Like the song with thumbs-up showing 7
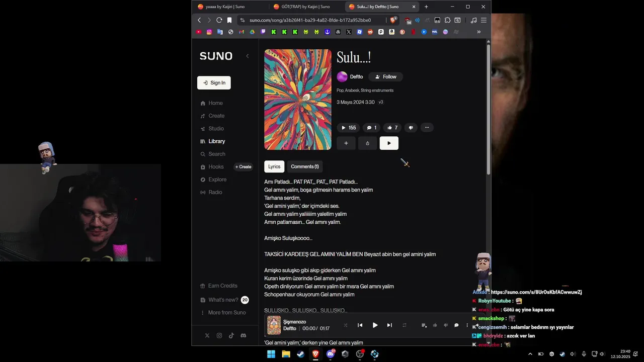This screenshot has width=644, height=362. click(x=392, y=128)
